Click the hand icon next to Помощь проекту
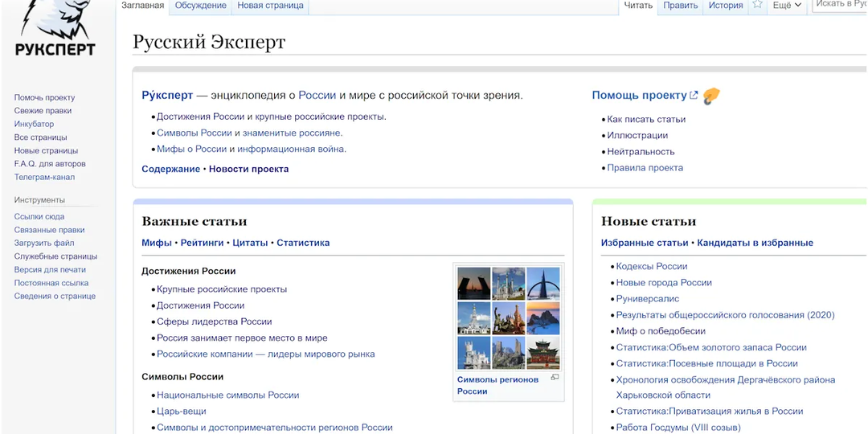This screenshot has width=868, height=434. (x=711, y=96)
